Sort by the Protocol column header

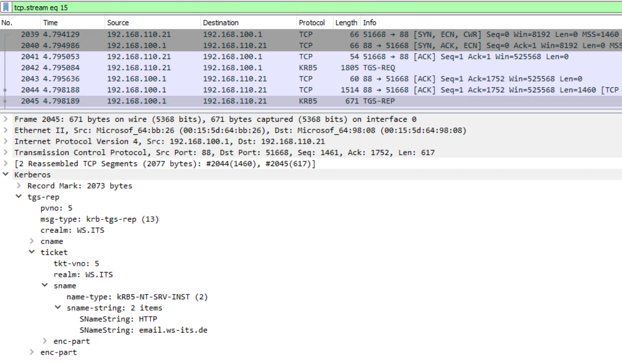pos(314,22)
